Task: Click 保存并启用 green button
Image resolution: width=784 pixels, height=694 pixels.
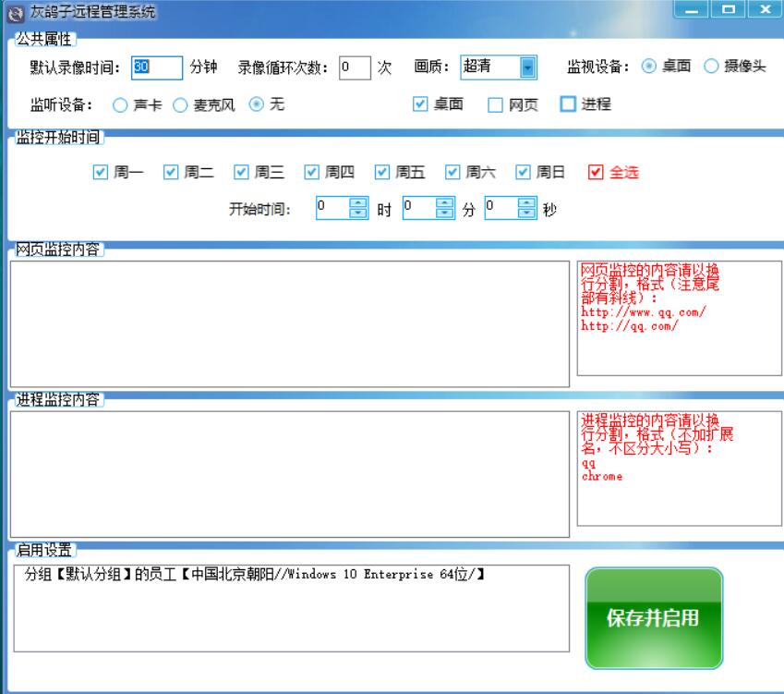Action: [654, 618]
